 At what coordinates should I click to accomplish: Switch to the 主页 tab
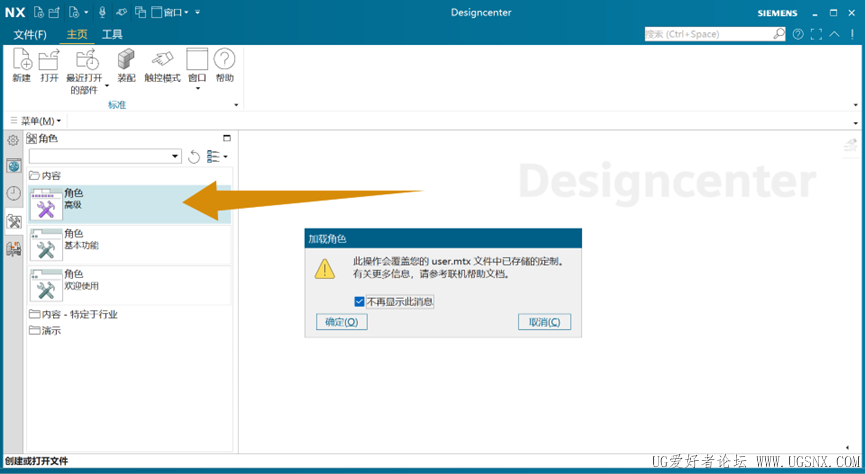[x=77, y=34]
